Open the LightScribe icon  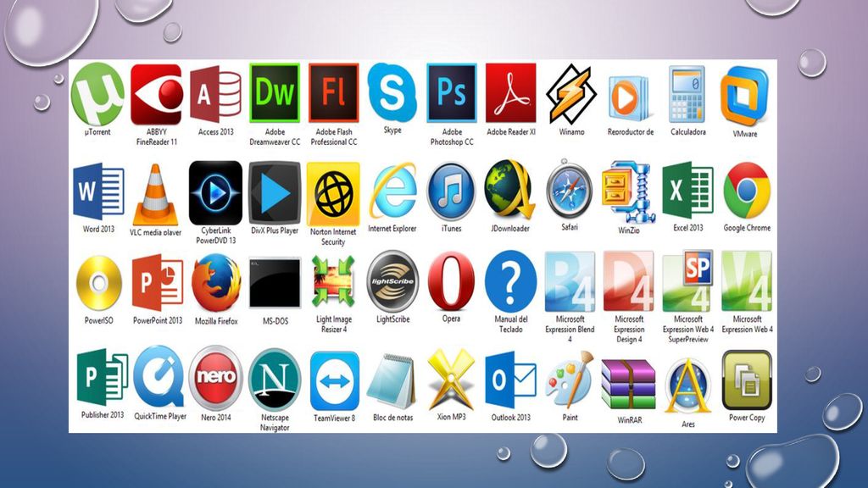tap(392, 281)
